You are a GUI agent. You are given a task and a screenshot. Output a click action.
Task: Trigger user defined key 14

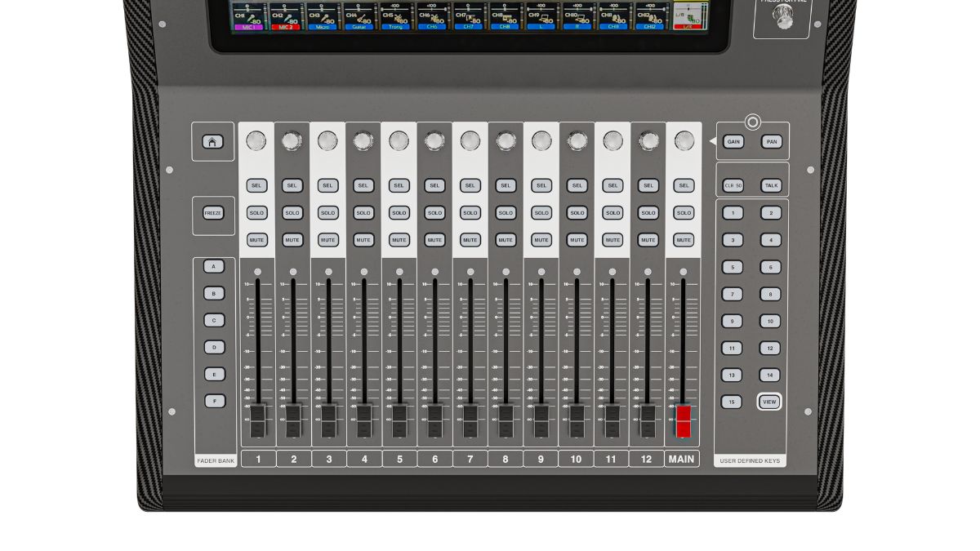pos(770,375)
